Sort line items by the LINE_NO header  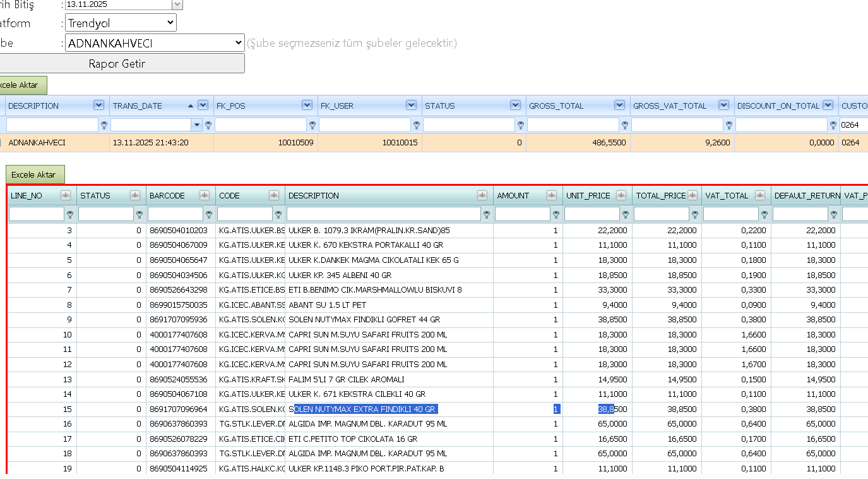click(27, 195)
